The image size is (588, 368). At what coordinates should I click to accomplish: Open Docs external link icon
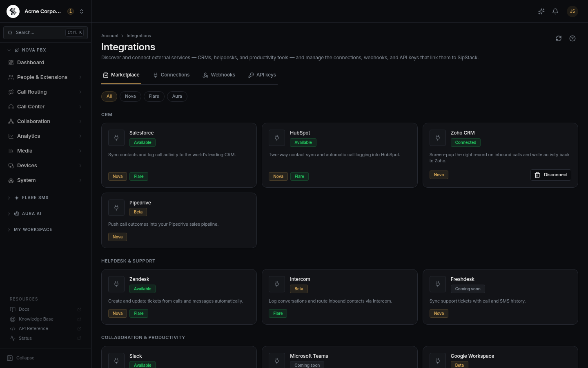point(79,310)
